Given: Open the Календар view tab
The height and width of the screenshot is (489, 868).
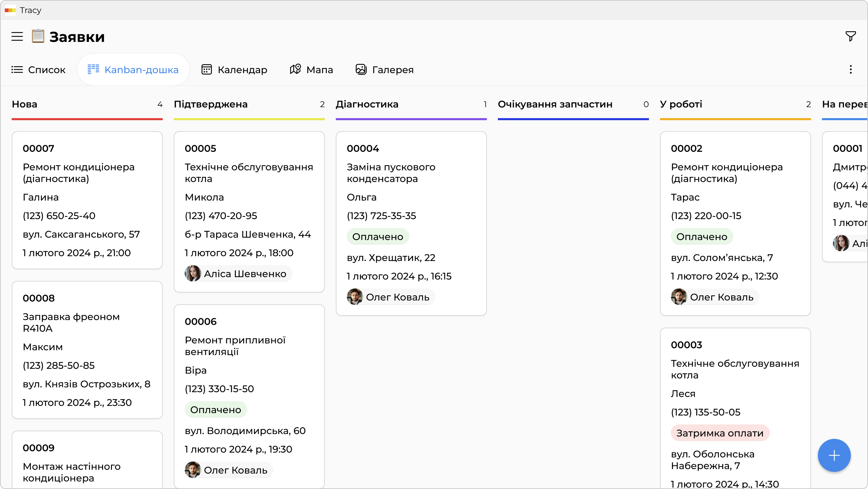Looking at the screenshot, I should click(234, 70).
